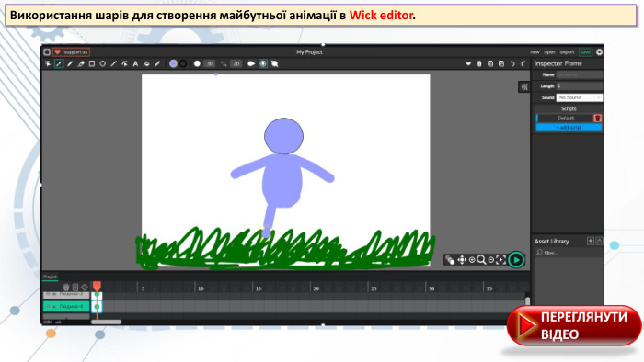Open the export menu

[x=568, y=52]
